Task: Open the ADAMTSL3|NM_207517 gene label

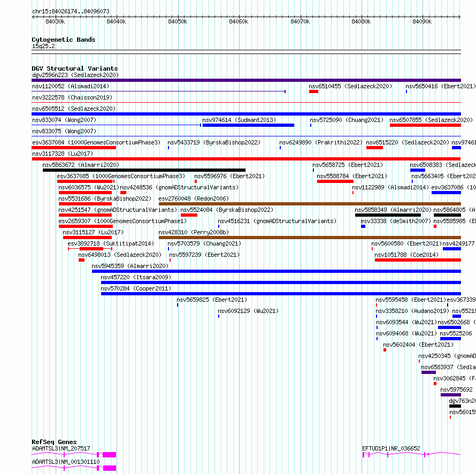Action: tap(61, 448)
